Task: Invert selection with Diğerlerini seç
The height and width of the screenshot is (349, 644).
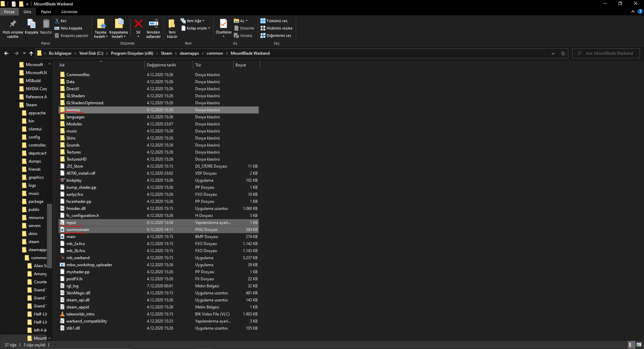Action: tap(276, 36)
